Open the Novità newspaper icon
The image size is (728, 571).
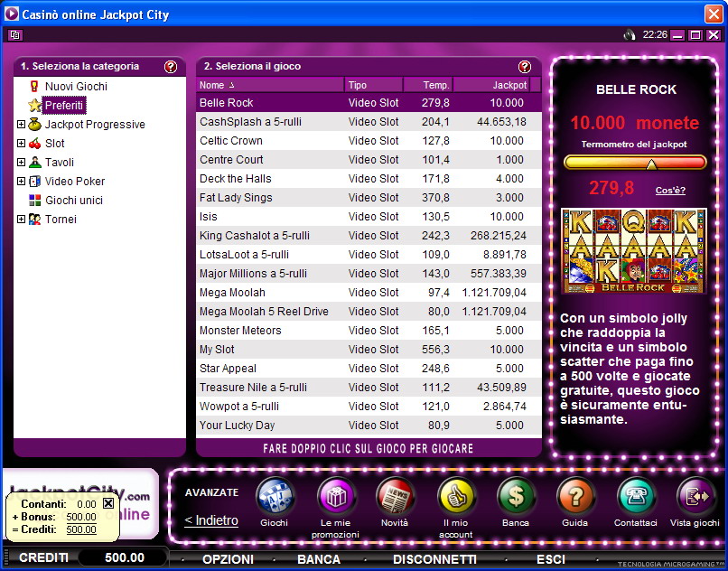click(x=395, y=497)
